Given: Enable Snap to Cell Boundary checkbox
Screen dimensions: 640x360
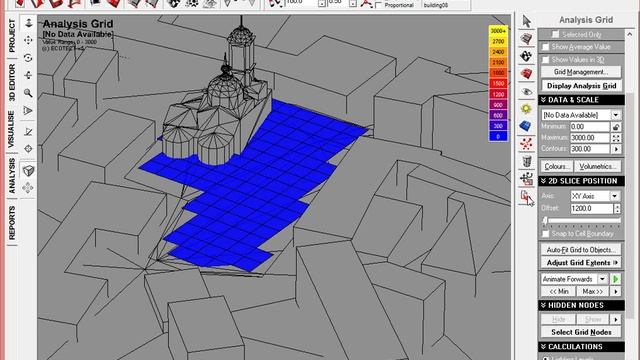Looking at the screenshot, I should tap(546, 234).
